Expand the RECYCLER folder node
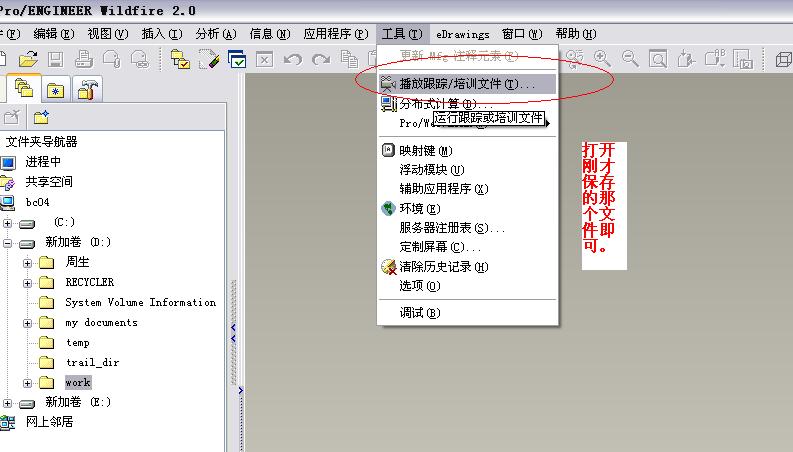The image size is (793, 452). [28, 283]
